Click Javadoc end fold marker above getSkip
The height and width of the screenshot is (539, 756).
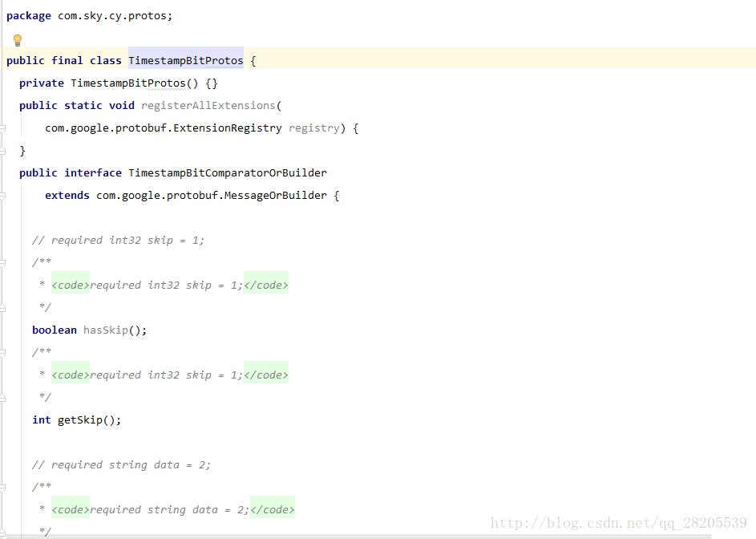pos(2,398)
